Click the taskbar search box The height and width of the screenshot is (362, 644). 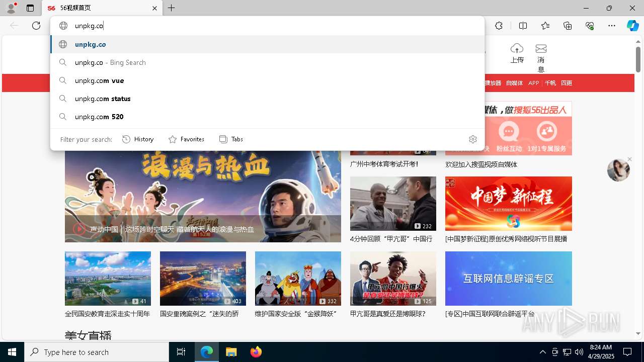[x=97, y=352]
